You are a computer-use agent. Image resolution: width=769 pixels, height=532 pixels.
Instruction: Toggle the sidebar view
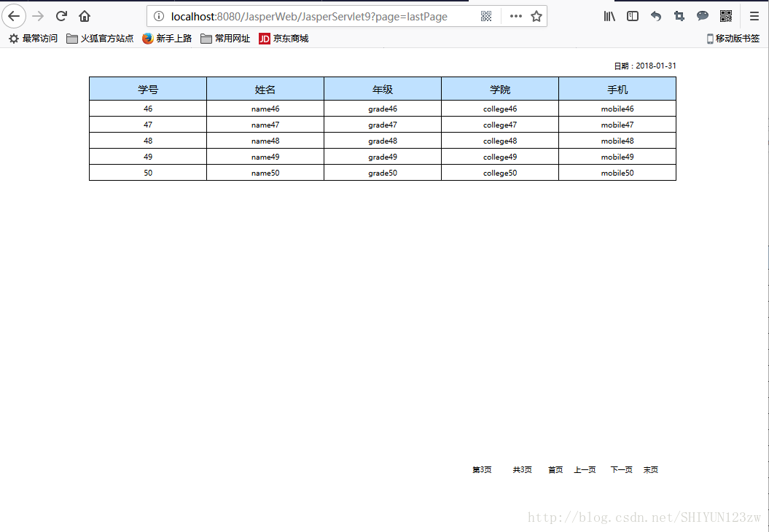pyautogui.click(x=633, y=16)
